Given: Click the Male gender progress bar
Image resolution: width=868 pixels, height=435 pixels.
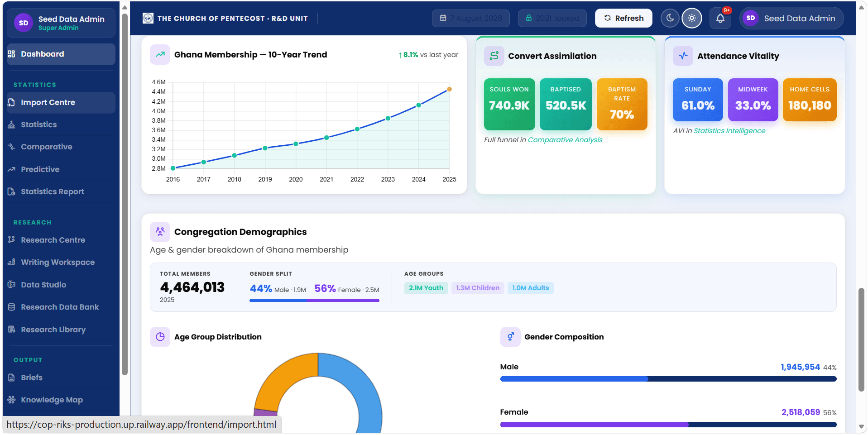Looking at the screenshot, I should 668,379.
